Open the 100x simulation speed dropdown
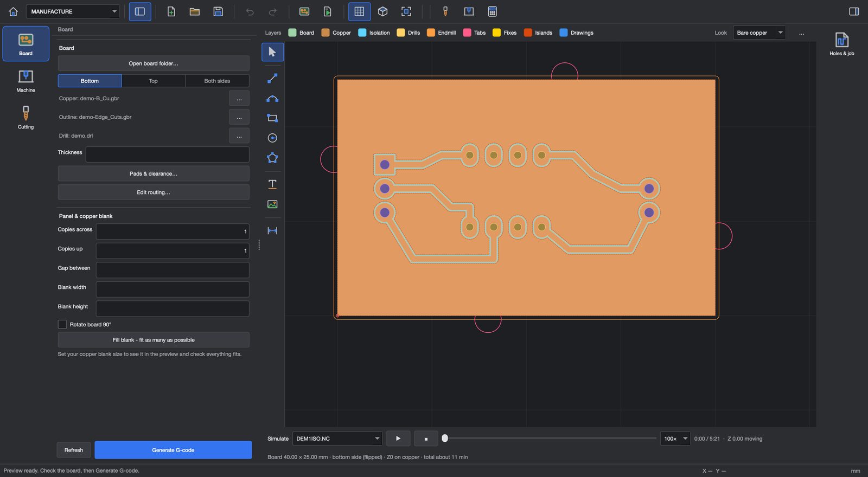 pyautogui.click(x=675, y=439)
